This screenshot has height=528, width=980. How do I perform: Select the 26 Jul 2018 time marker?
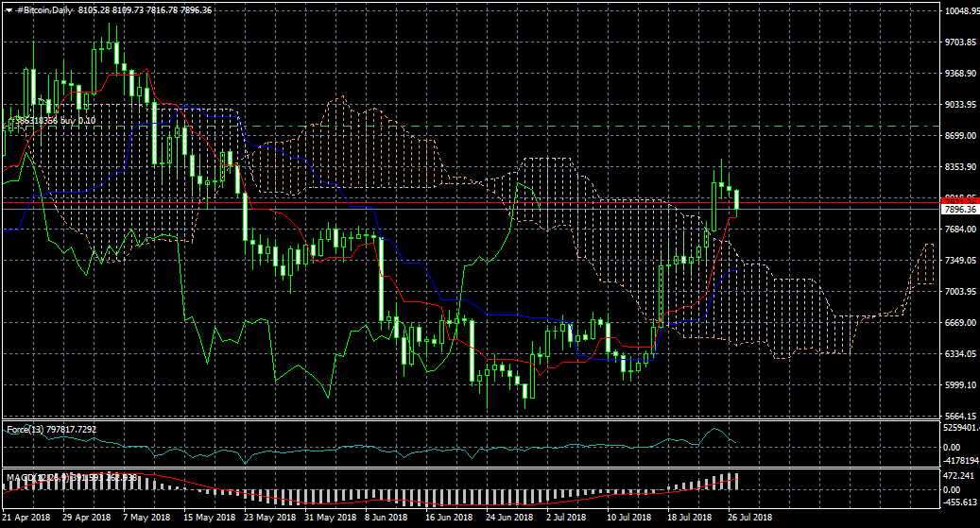749,518
